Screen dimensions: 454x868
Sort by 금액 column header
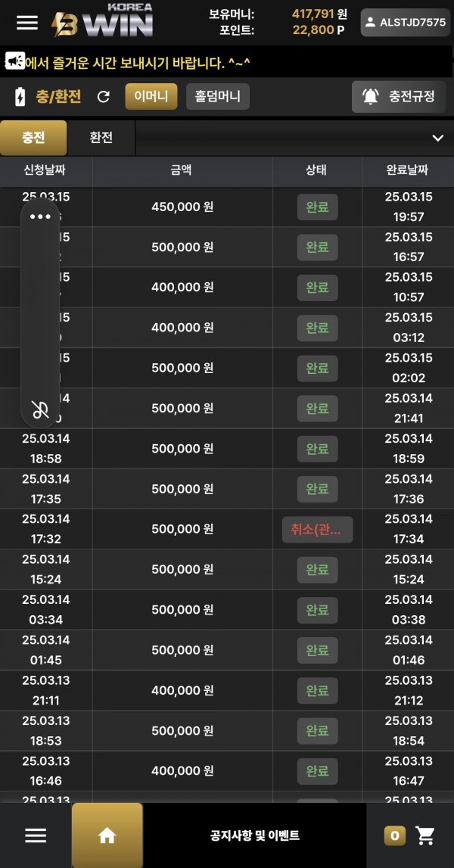coord(182,170)
